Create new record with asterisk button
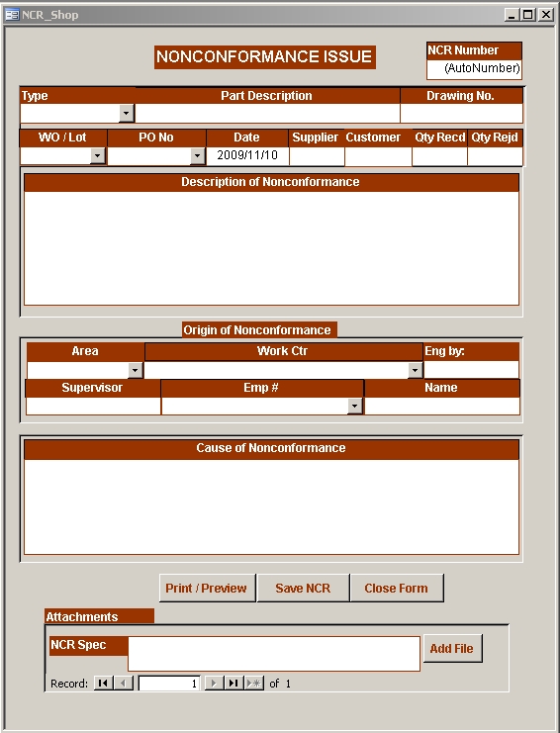Image resolution: width=560 pixels, height=733 pixels. (254, 683)
